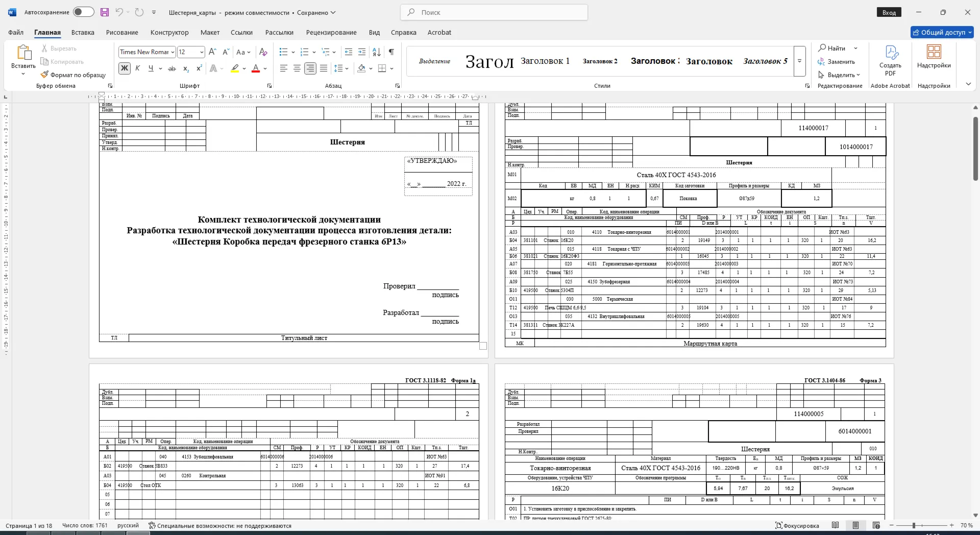Toggle Italic formatting button К
Viewport: 980px width, 535px height.
tap(137, 68)
